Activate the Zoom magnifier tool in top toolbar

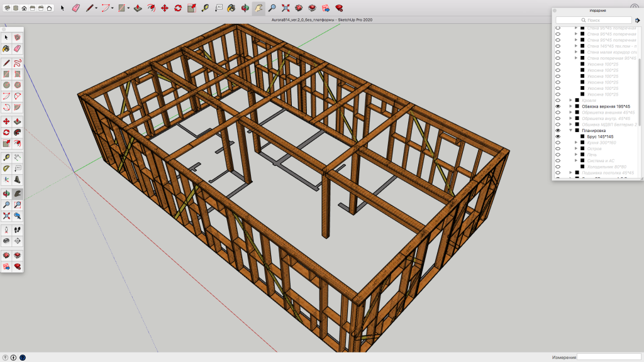pyautogui.click(x=272, y=8)
